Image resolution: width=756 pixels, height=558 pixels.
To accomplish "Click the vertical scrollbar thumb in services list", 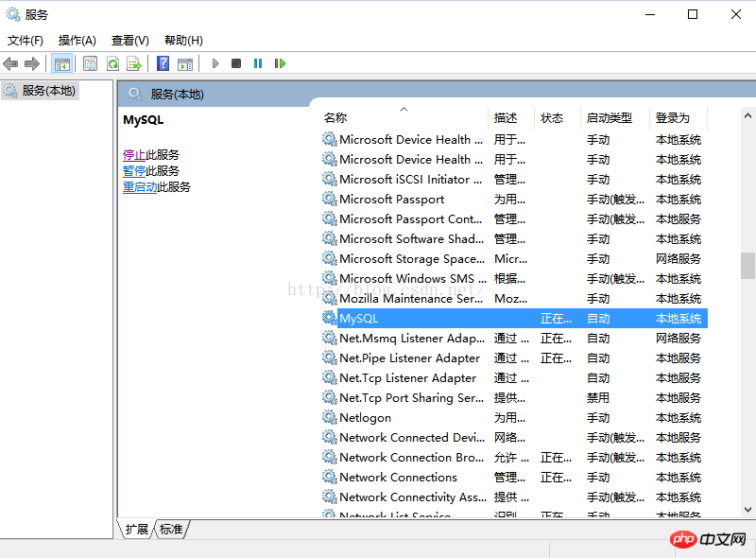I will point(747,265).
